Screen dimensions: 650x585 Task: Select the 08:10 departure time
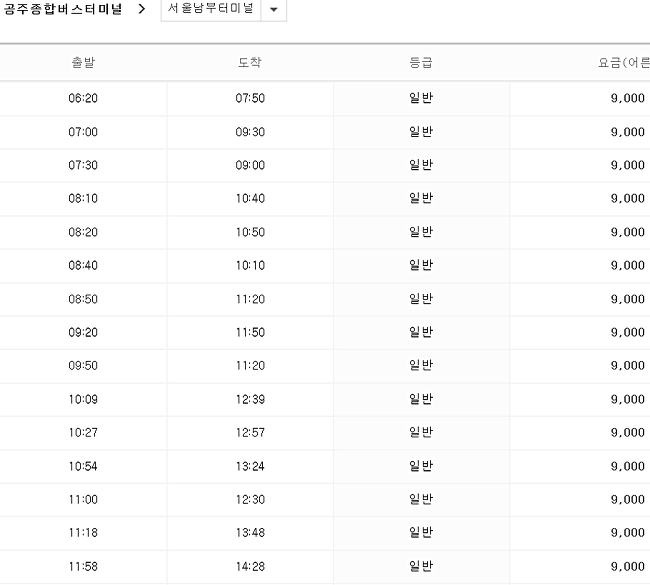83,198
